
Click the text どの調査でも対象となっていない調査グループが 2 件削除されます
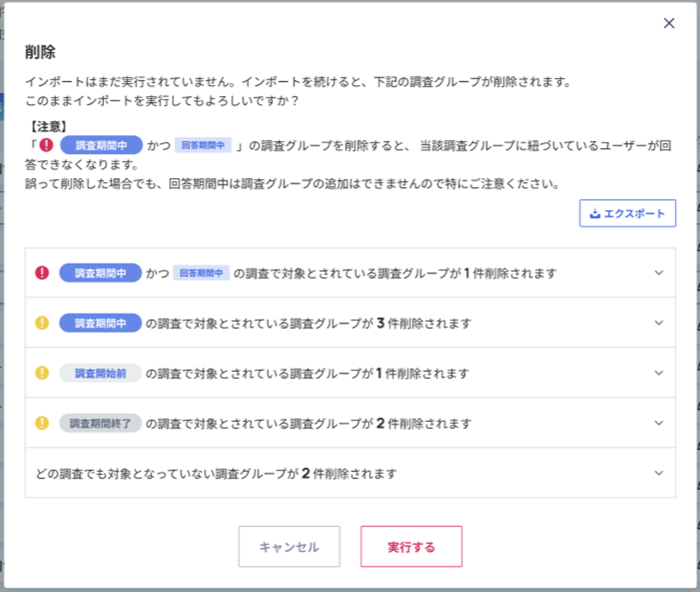tap(216, 473)
